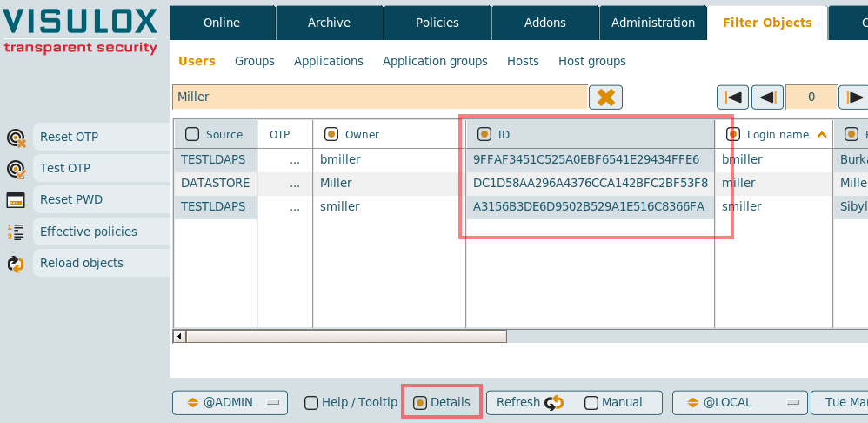Screen dimensions: 868x423
Task: Open the Application groups link
Action: pyautogui.click(x=435, y=61)
